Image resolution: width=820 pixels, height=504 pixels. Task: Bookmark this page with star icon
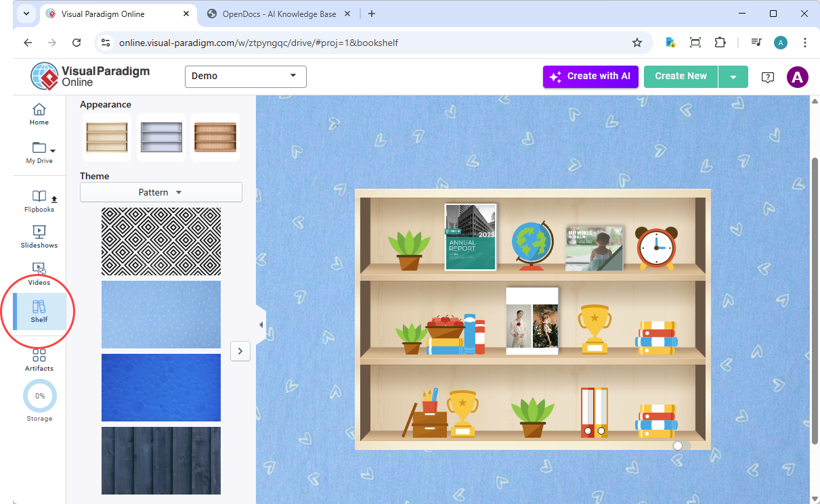[636, 43]
